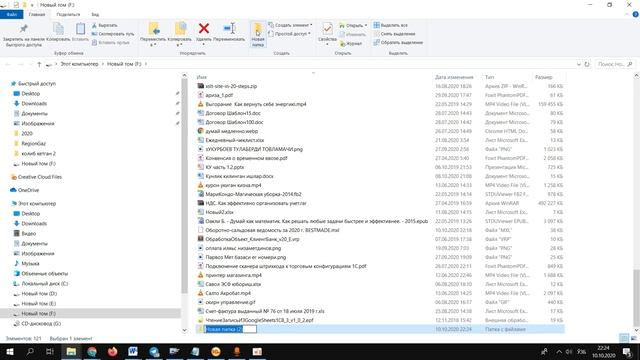This screenshot has width=640, height=360.
Task: Open address bar history dropdown arrow
Action: pyautogui.click(x=578, y=64)
